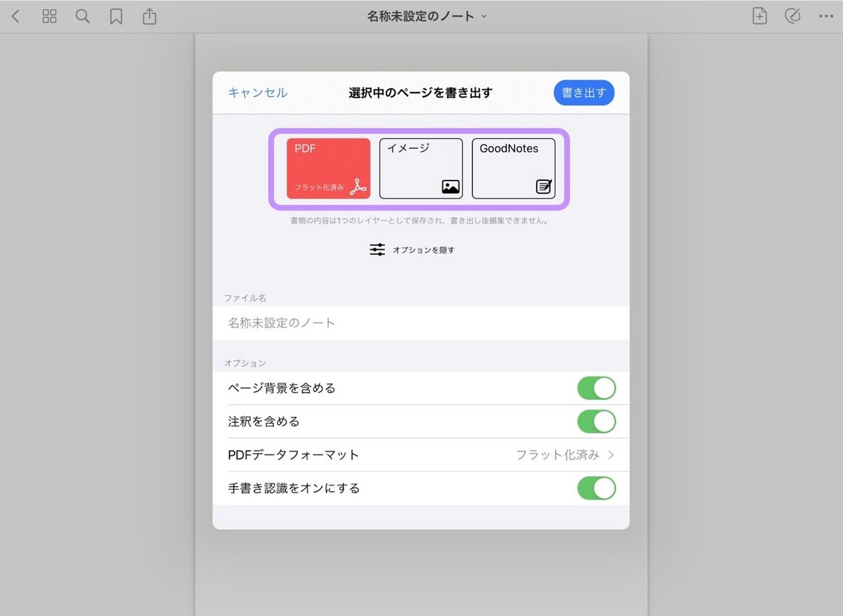Screen dimensions: 843x616
Task: Turn off the 注釈を含める switch
Action: pyautogui.click(x=596, y=421)
